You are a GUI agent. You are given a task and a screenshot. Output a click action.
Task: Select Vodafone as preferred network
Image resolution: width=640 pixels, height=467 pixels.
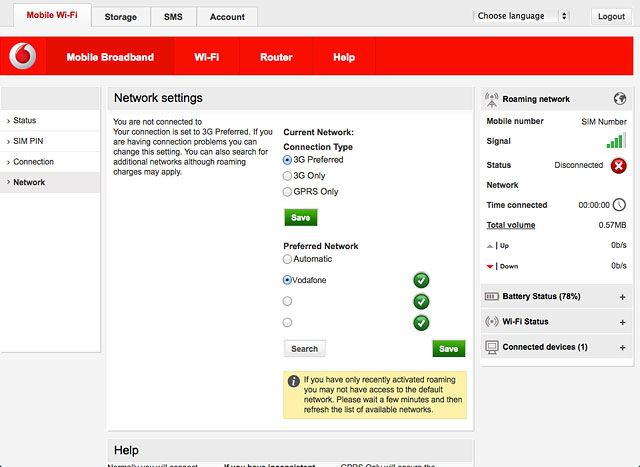[287, 280]
